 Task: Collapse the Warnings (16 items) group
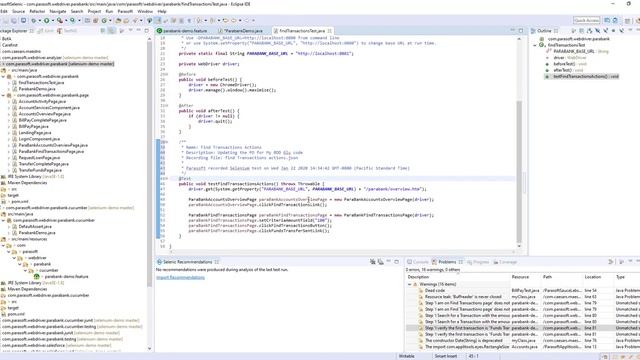coord(409,284)
